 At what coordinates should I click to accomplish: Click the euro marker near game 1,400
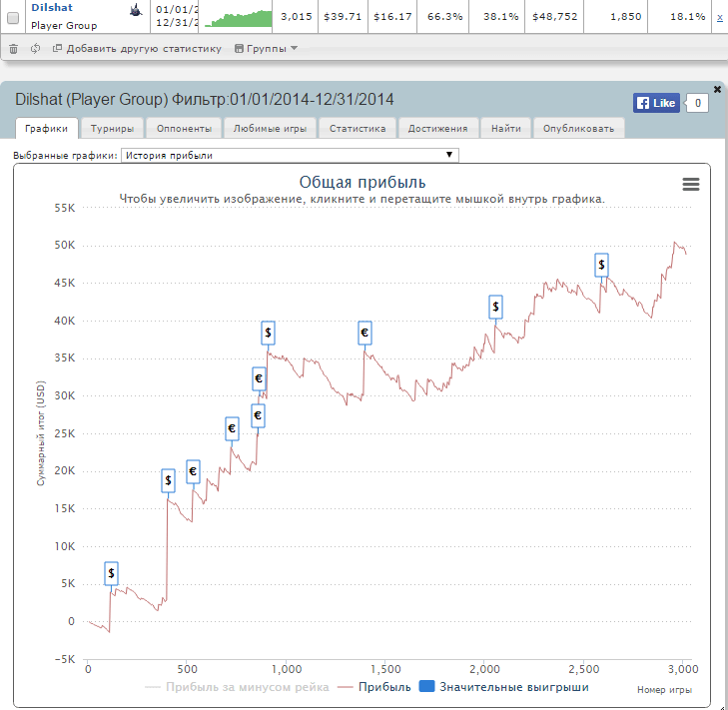click(x=364, y=334)
